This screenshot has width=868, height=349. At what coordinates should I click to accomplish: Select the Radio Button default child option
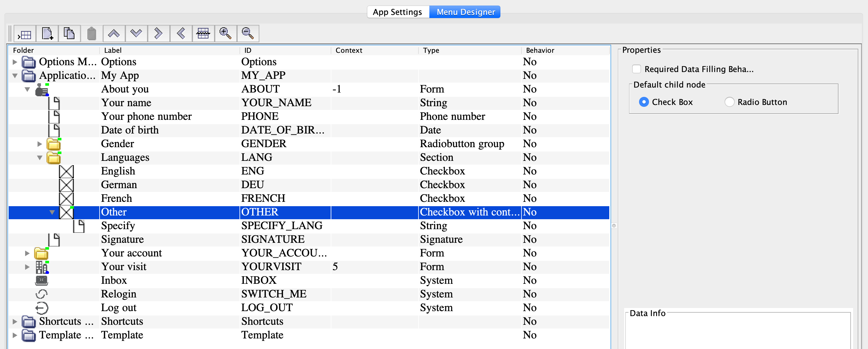tap(729, 102)
